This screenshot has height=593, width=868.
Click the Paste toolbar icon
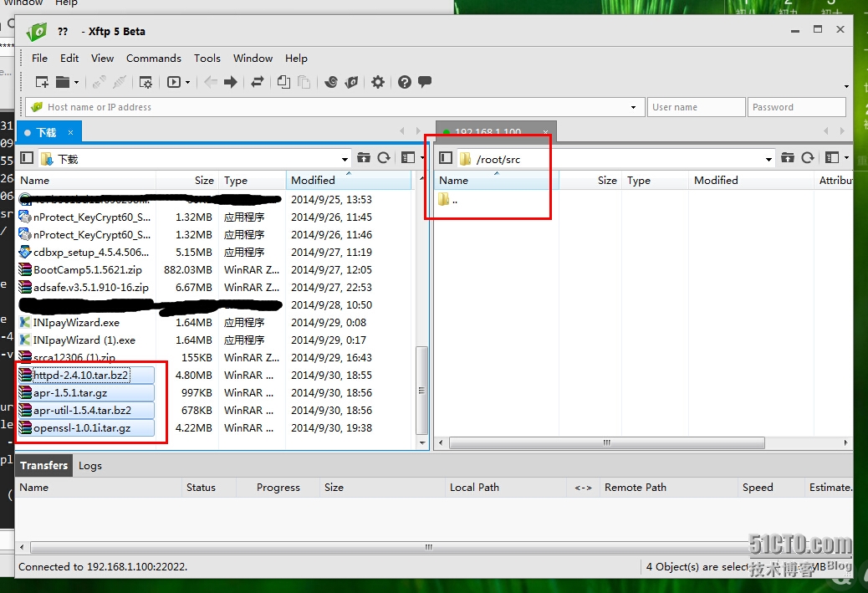click(304, 82)
